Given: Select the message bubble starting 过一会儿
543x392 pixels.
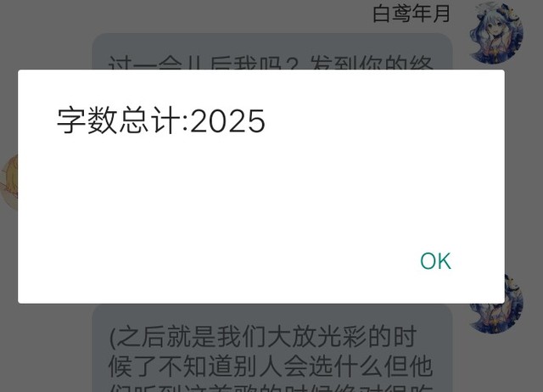Looking at the screenshot, I should tap(272, 52).
